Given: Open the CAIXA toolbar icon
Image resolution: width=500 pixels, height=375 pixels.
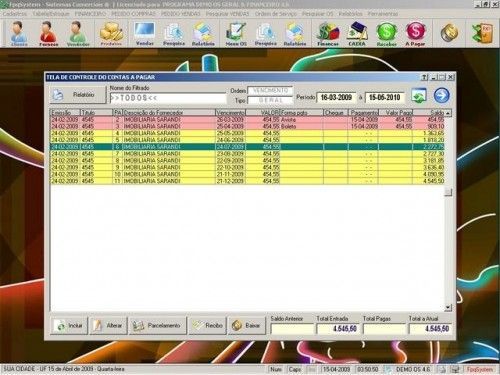Looking at the screenshot, I should pos(357,33).
